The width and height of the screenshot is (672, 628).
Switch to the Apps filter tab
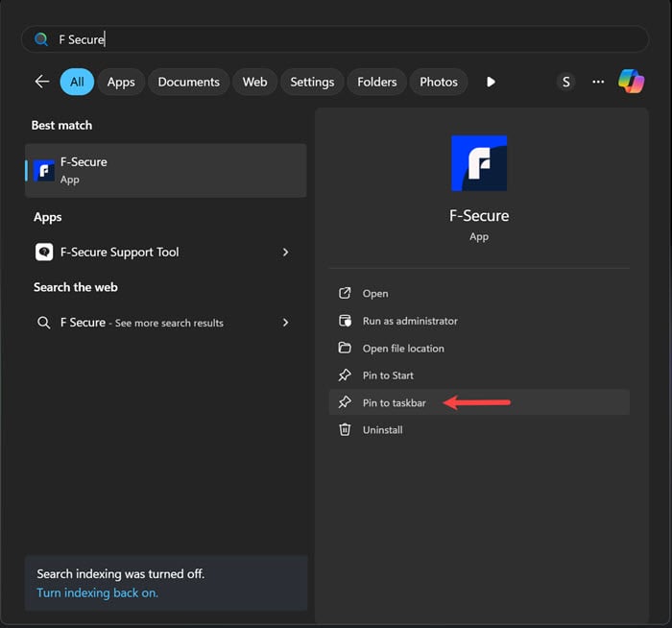click(121, 82)
